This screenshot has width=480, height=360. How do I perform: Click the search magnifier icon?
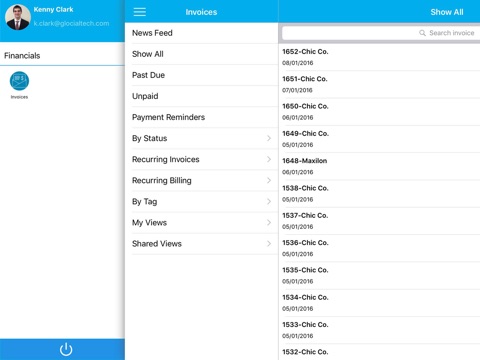[422, 33]
